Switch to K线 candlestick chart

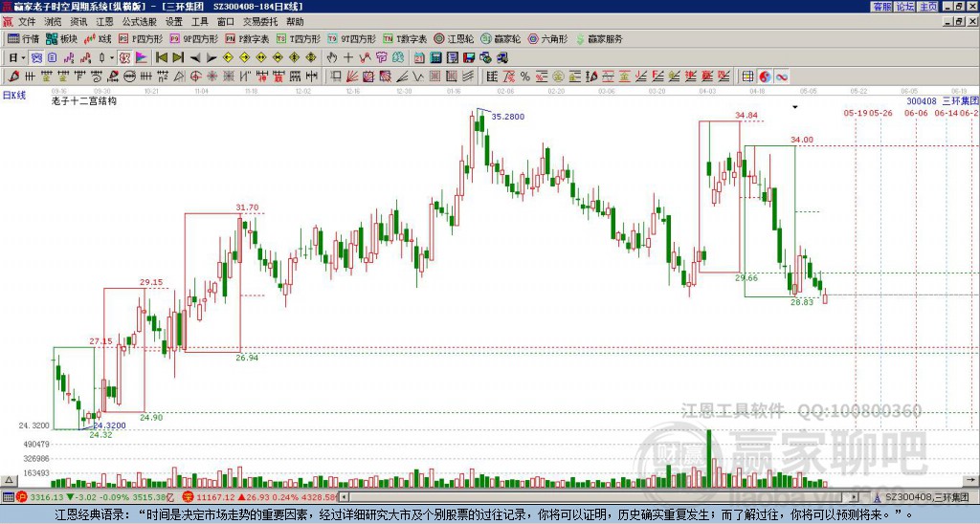pyautogui.click(x=98, y=38)
